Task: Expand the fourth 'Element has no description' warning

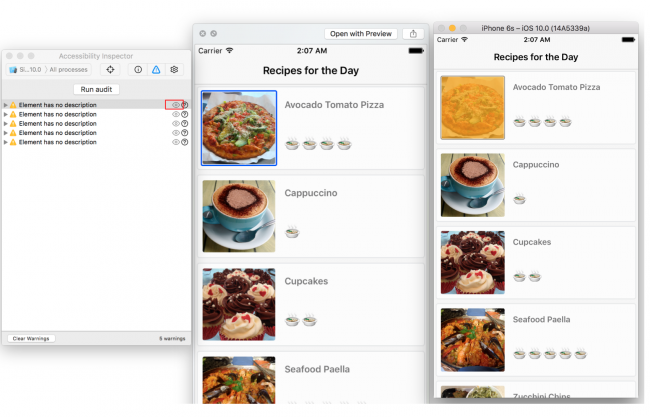Action: 5,133
